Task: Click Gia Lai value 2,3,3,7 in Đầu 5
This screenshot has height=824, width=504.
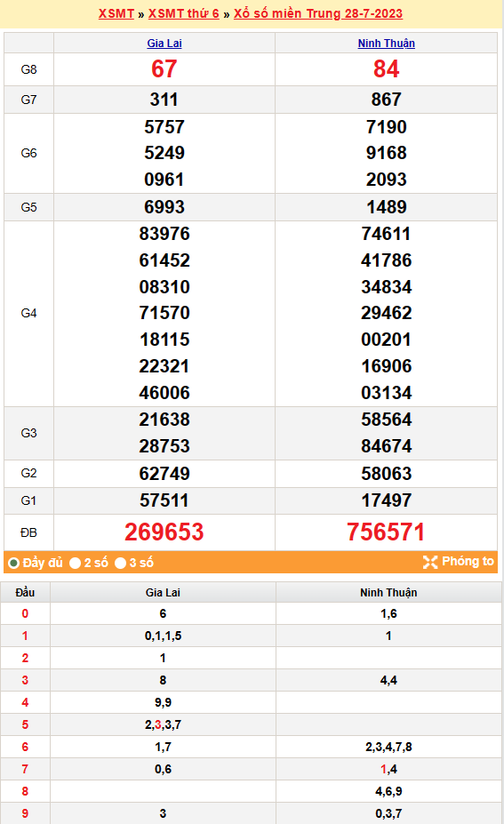Action: tap(163, 725)
